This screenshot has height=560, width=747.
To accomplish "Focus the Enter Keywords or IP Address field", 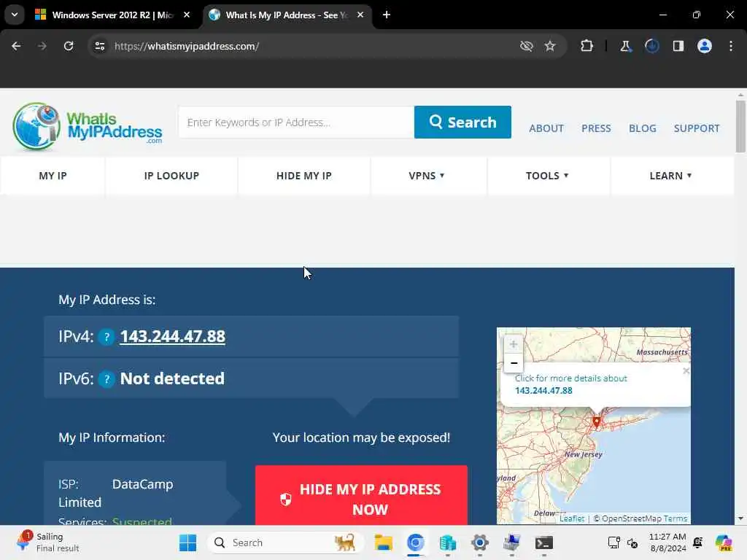I will (296, 122).
